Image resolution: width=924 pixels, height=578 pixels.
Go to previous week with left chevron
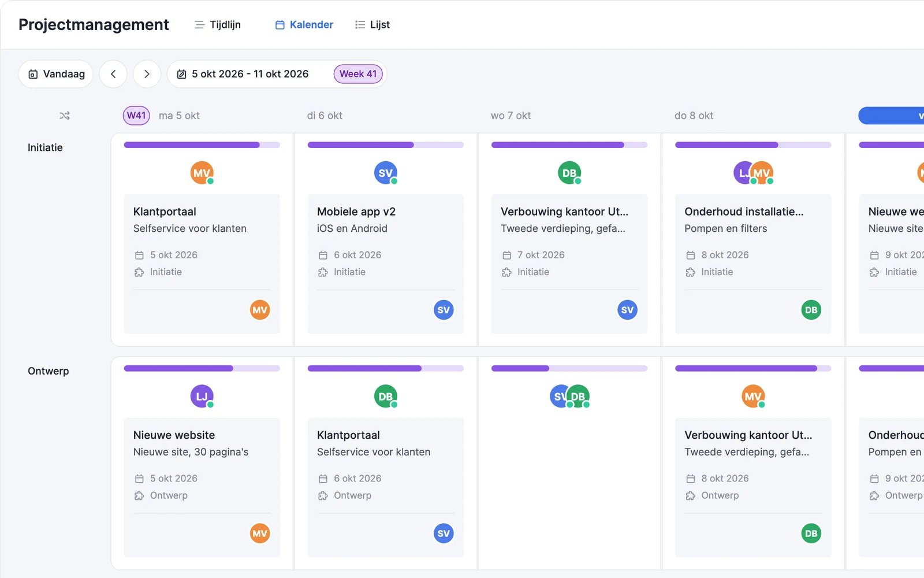[113, 74]
